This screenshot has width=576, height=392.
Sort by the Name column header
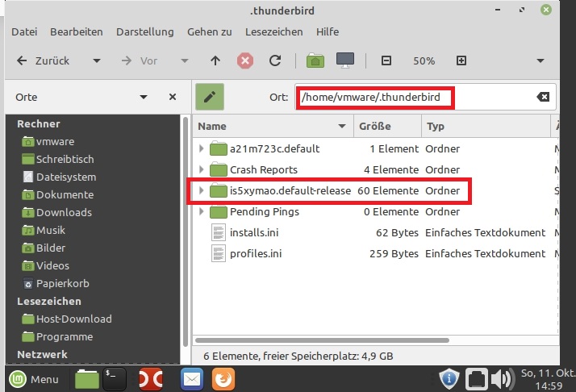273,127
